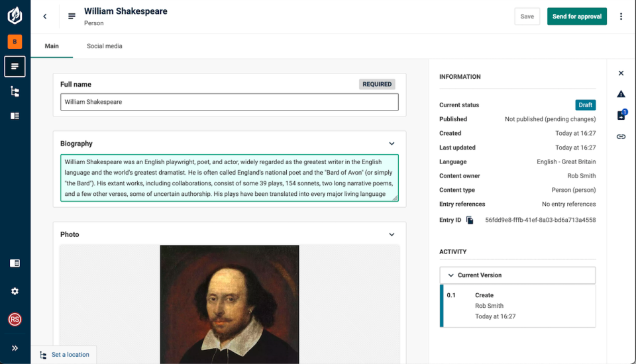This screenshot has width=636, height=364.
Task: Click 'Not published (pending changes)' text
Action: [550, 119]
